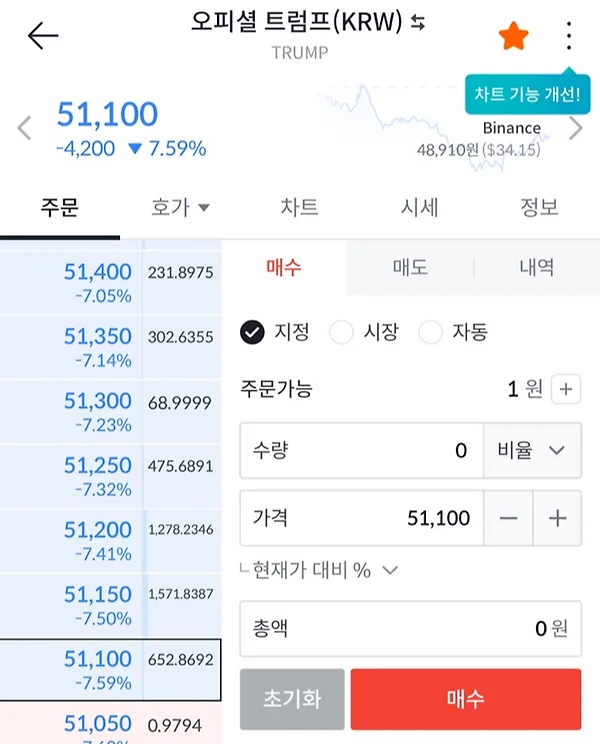This screenshot has width=600, height=744.
Task: Open the 비율 ratio dropdown
Action: tap(532, 450)
